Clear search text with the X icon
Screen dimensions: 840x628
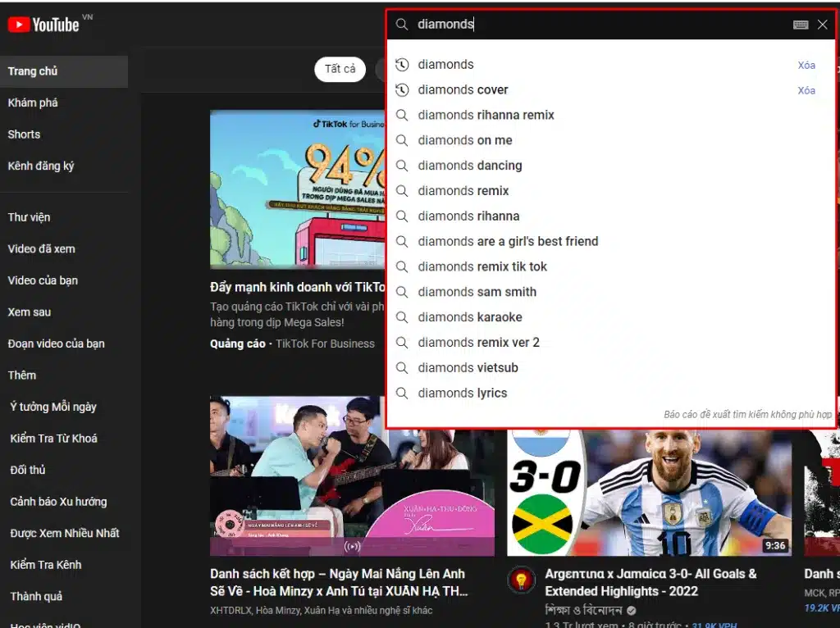point(822,25)
